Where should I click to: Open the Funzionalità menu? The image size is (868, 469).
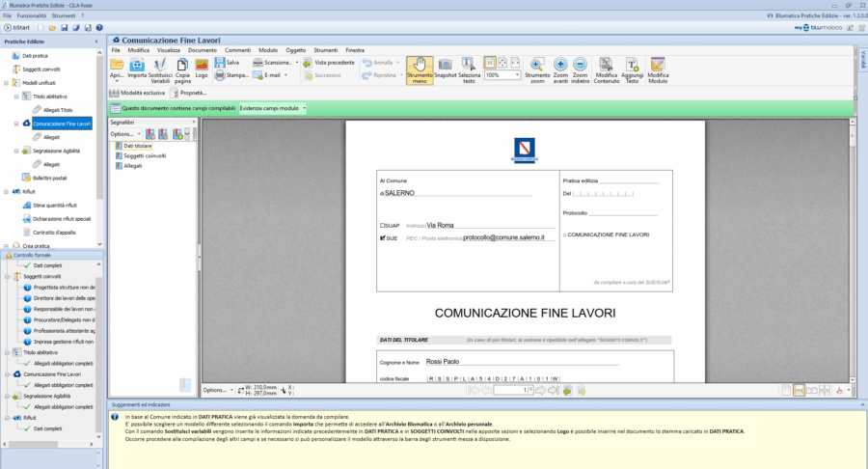click(x=33, y=16)
